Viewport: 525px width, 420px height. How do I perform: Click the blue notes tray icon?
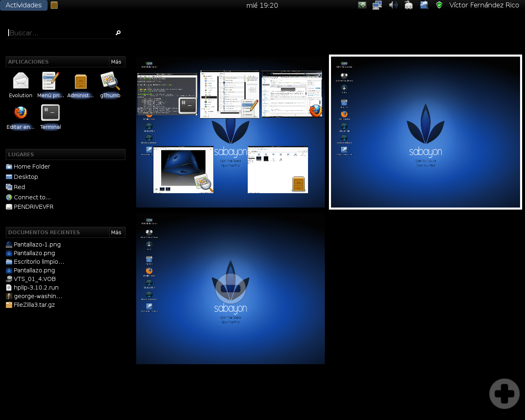click(x=424, y=5)
